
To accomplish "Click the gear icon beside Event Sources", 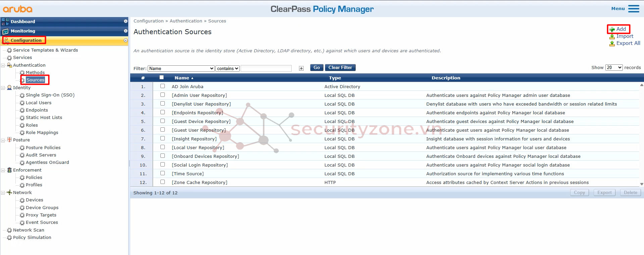I will click(x=22, y=223).
